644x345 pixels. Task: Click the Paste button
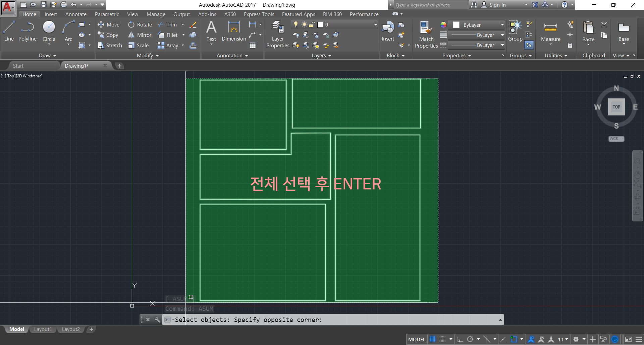(588, 33)
